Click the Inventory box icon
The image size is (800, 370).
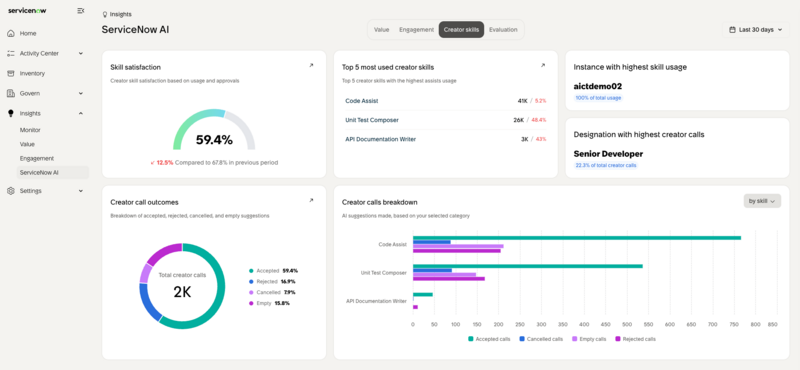(11, 73)
